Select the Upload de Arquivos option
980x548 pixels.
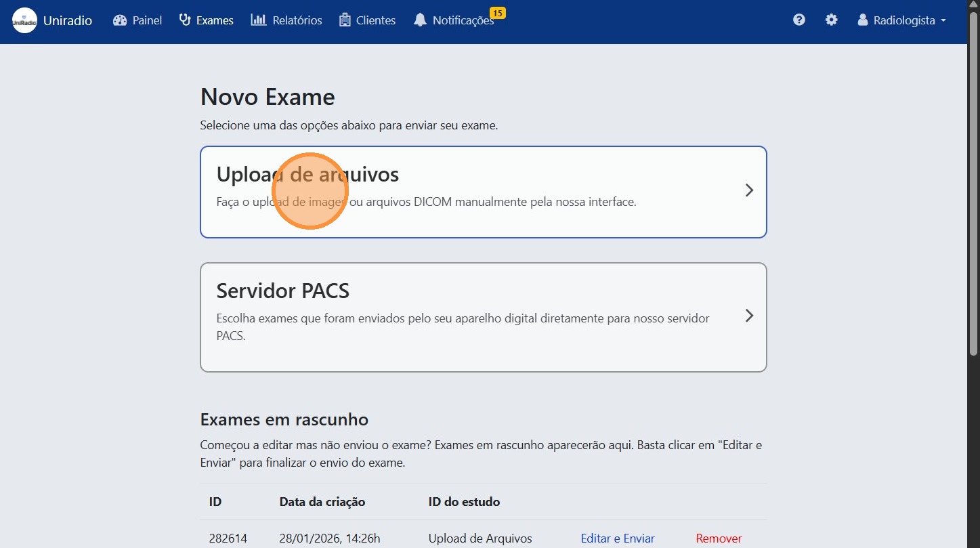483,192
